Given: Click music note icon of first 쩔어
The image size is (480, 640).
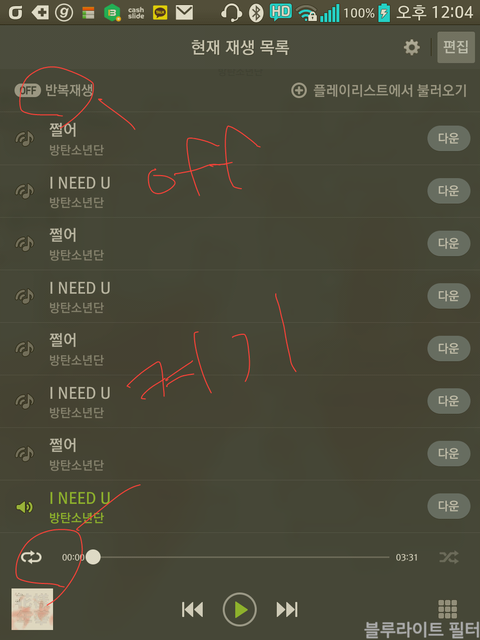Looking at the screenshot, I should tap(24, 139).
